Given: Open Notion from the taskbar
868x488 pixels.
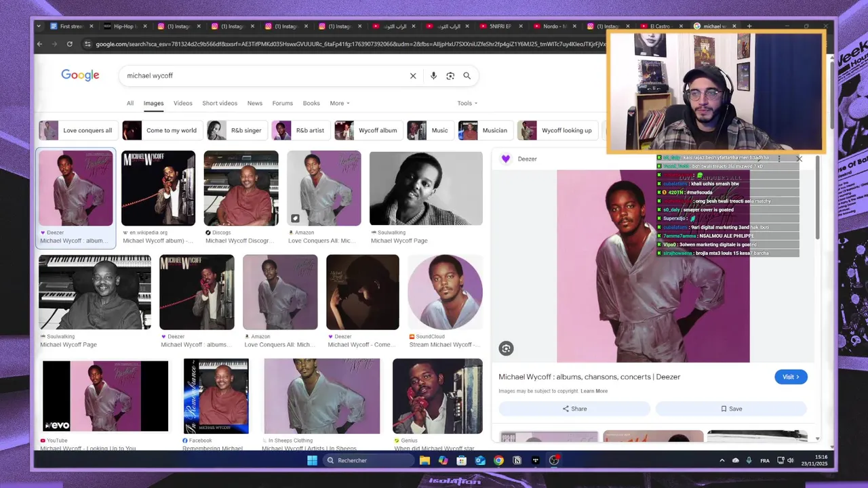Looking at the screenshot, I should click(x=517, y=460).
